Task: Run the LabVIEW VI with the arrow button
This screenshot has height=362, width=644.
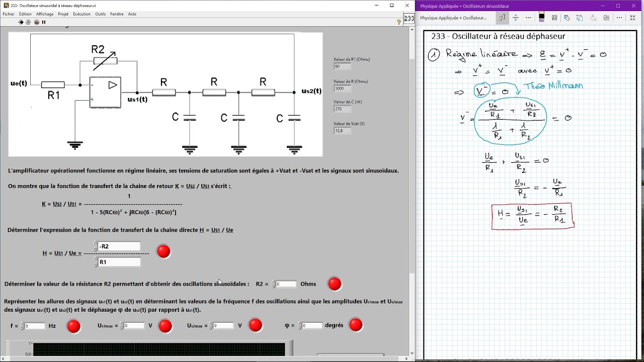Action: pos(21,22)
